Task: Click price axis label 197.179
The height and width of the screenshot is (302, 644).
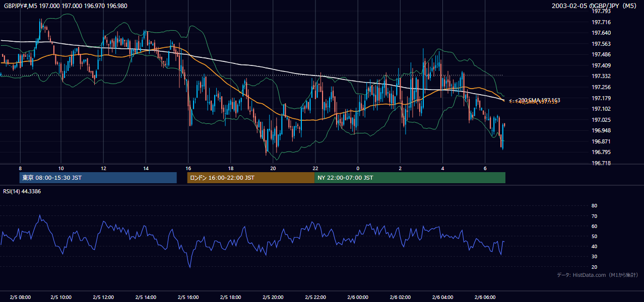Action: coord(601,98)
